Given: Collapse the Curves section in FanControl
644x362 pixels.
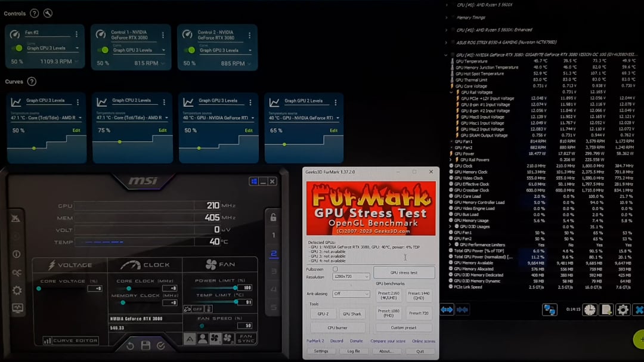Looking at the screenshot, I should click(x=14, y=82).
